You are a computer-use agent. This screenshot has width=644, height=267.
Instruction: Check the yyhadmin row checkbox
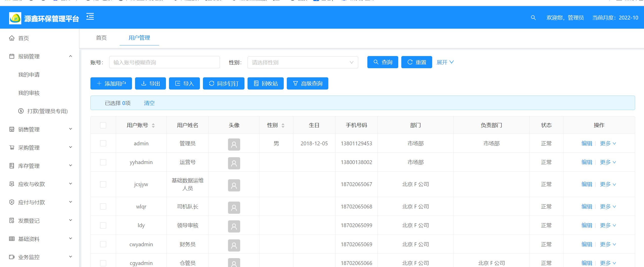pyautogui.click(x=103, y=162)
